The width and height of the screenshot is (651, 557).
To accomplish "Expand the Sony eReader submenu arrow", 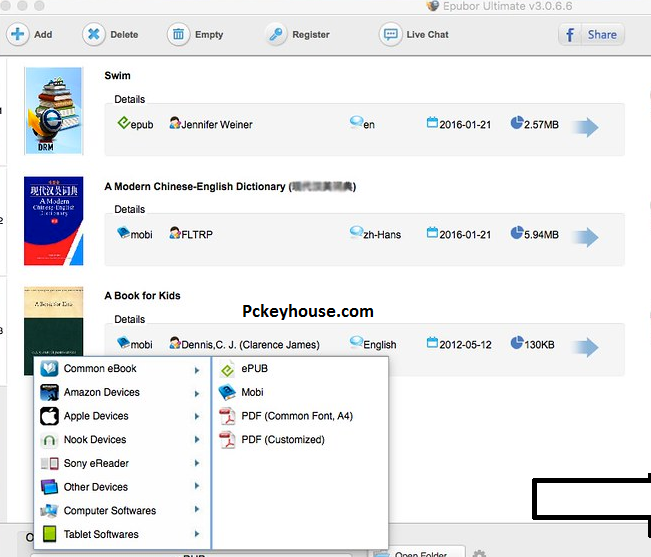I will coord(197,463).
